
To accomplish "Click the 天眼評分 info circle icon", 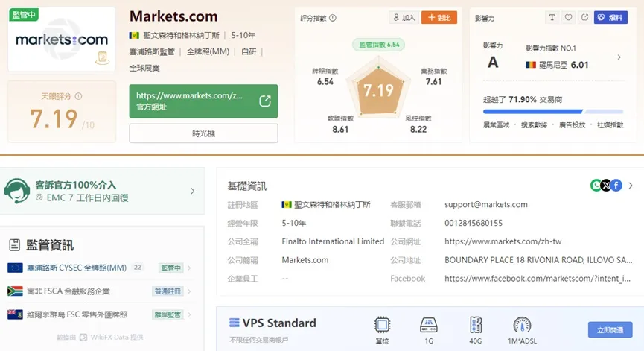I will 78,96.
